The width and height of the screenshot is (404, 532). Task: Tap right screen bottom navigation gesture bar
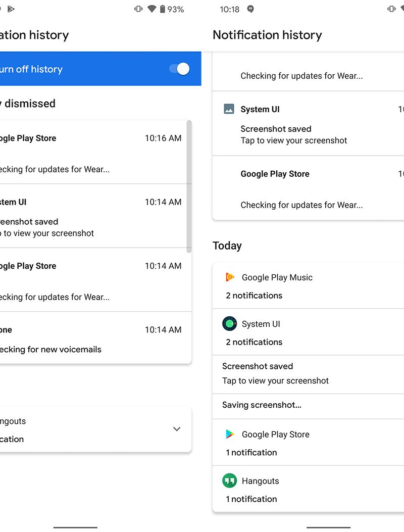click(328, 527)
